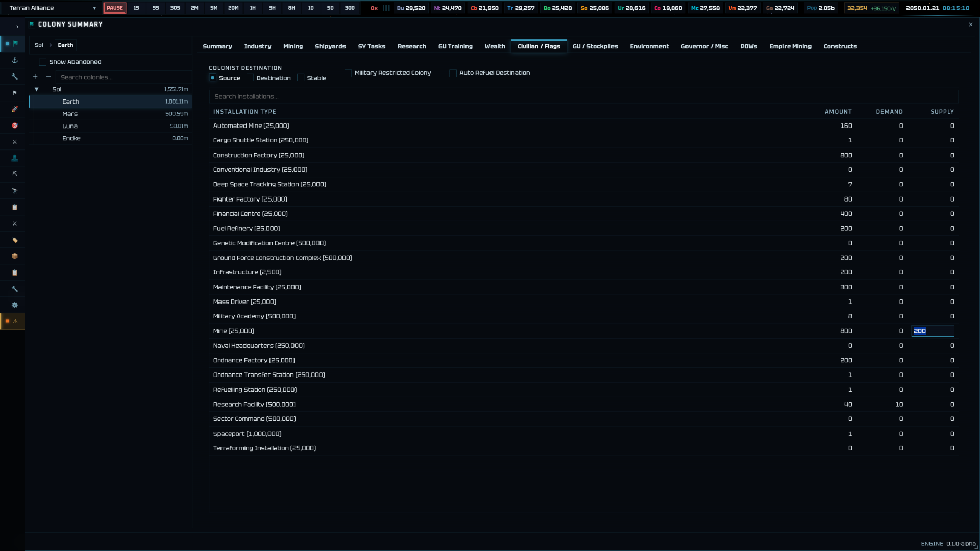The width and height of the screenshot is (980, 551).
Task: Enable the Show Abandoned checkbox
Action: coord(43,62)
